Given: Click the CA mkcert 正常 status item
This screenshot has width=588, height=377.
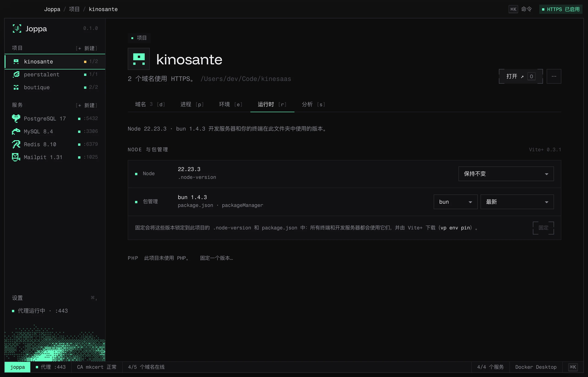Looking at the screenshot, I should click(x=97, y=367).
